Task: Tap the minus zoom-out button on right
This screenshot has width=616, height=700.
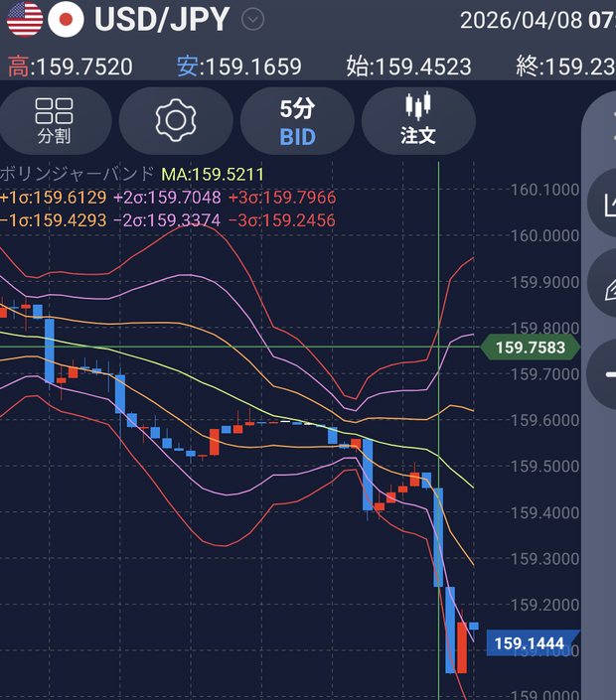Action: tap(603, 374)
